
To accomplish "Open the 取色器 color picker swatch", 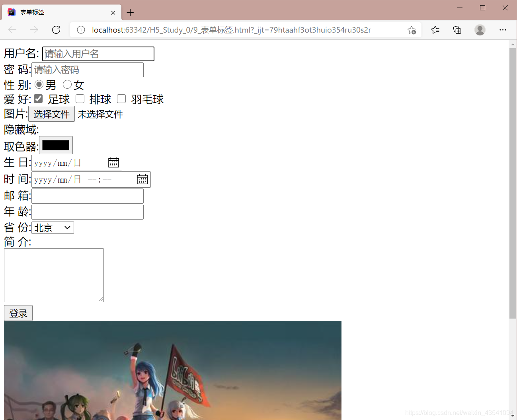I will pos(55,145).
